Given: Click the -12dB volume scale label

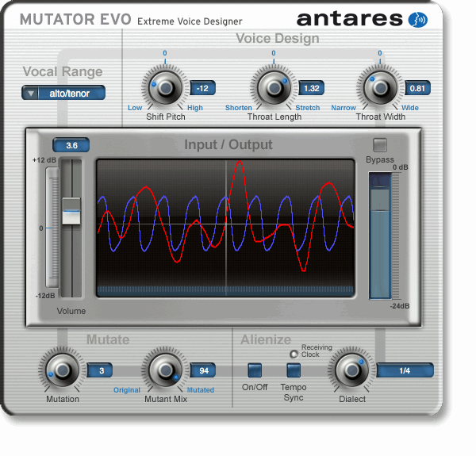Looking at the screenshot, I should [x=45, y=296].
